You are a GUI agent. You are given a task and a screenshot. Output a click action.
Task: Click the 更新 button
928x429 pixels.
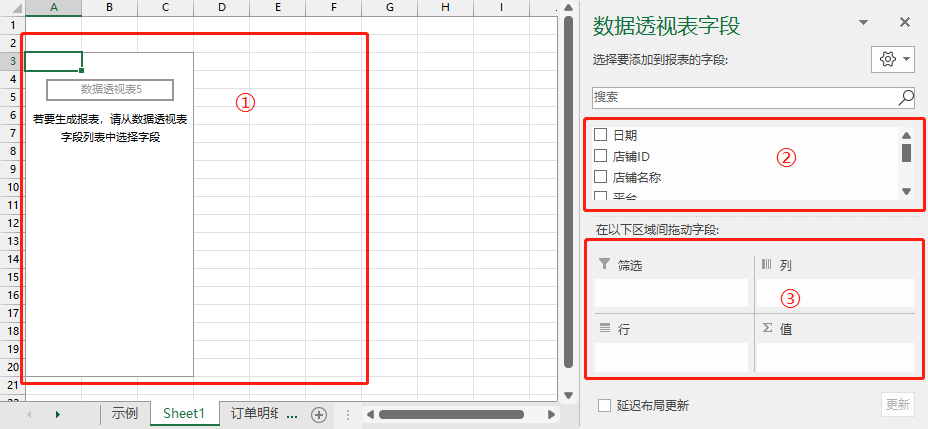897,405
